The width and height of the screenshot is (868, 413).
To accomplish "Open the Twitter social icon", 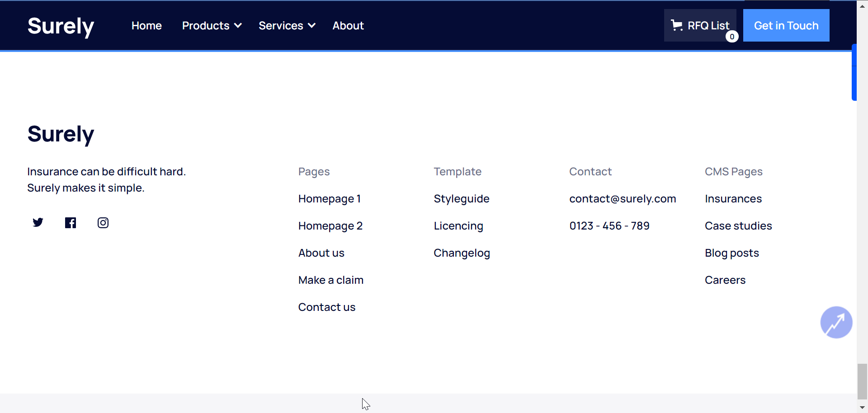I will 38,222.
